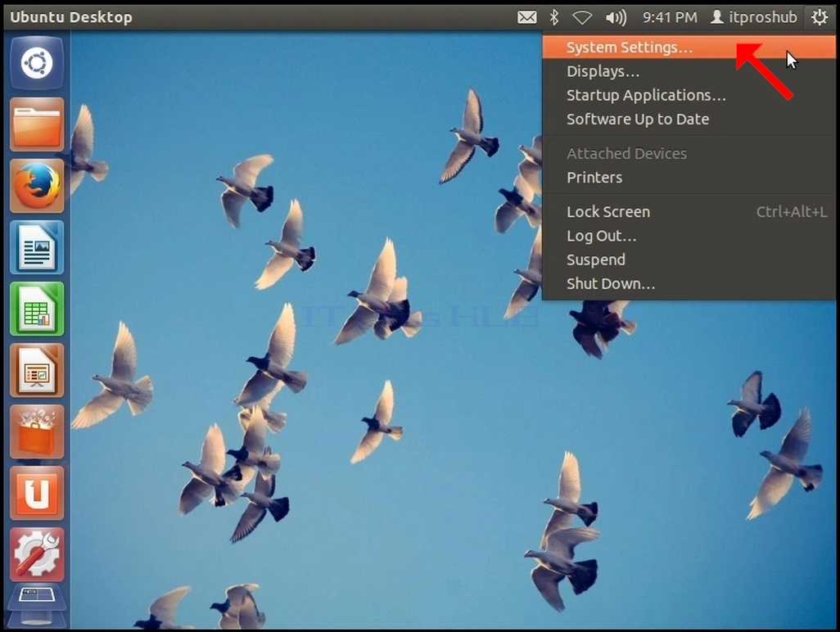Open the sound volume indicator
Viewport: 840px width, 632px height.
[x=616, y=18]
